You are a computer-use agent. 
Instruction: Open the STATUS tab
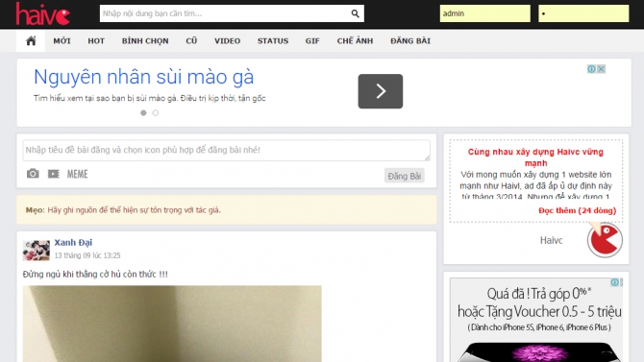coord(273,41)
